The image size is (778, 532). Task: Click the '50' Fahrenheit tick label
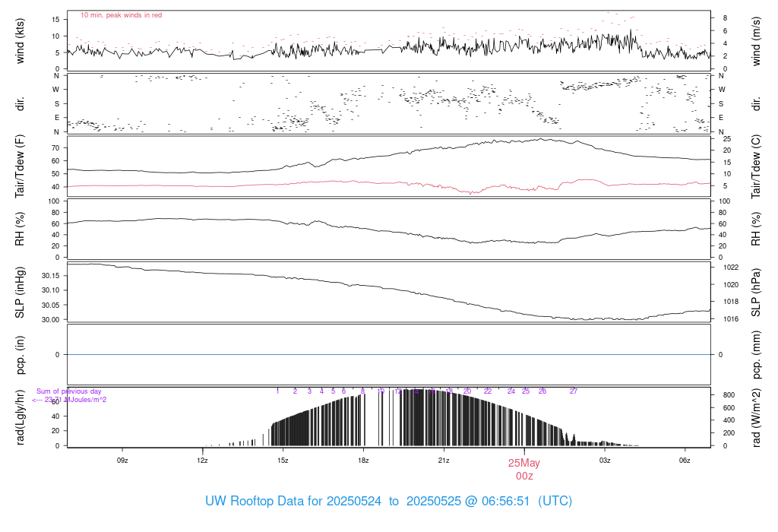pos(55,174)
